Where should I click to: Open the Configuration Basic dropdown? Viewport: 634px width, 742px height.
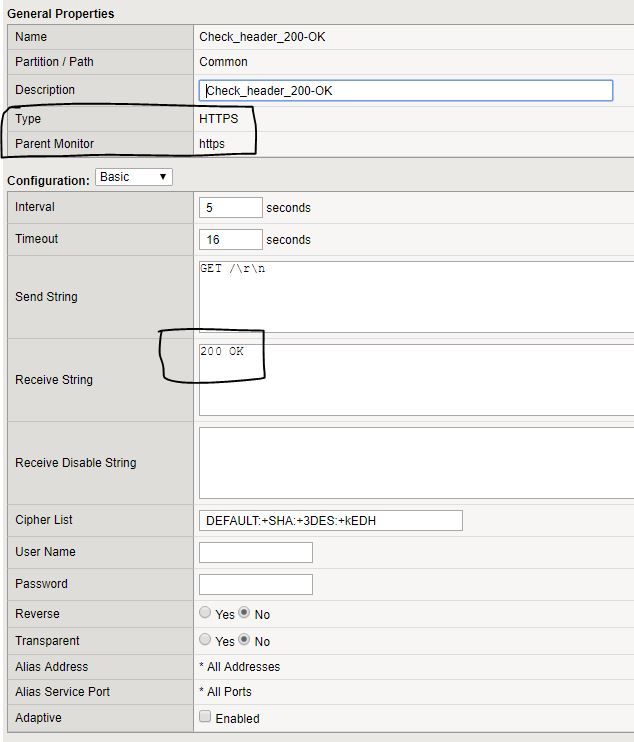[134, 177]
